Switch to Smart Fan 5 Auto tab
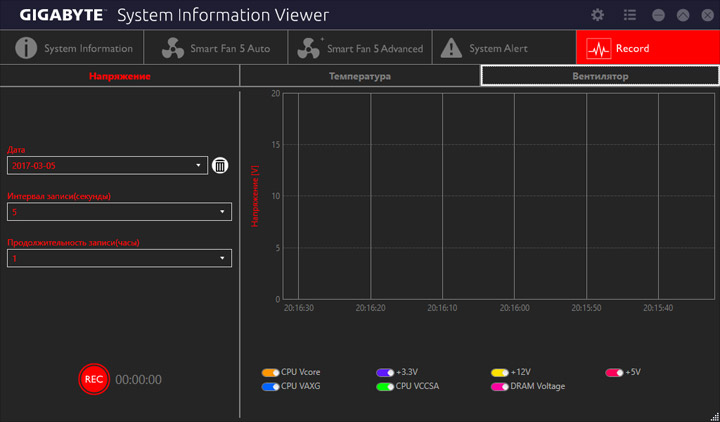 coord(216,48)
